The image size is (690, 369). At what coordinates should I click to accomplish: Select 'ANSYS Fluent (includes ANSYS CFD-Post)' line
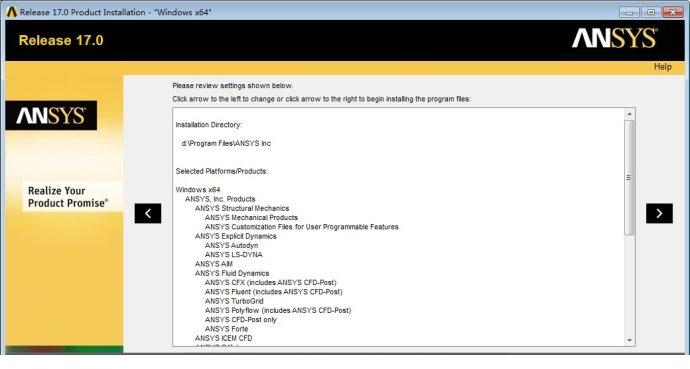point(274,292)
